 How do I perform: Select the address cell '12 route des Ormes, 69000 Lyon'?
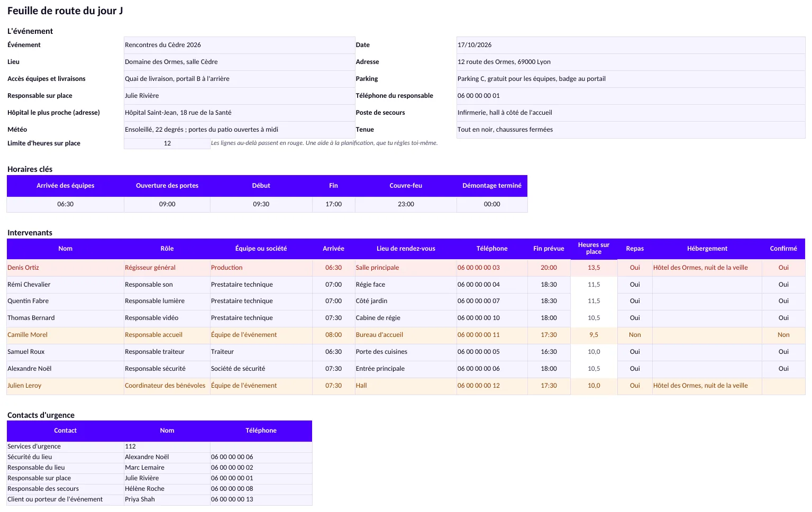(x=631, y=62)
